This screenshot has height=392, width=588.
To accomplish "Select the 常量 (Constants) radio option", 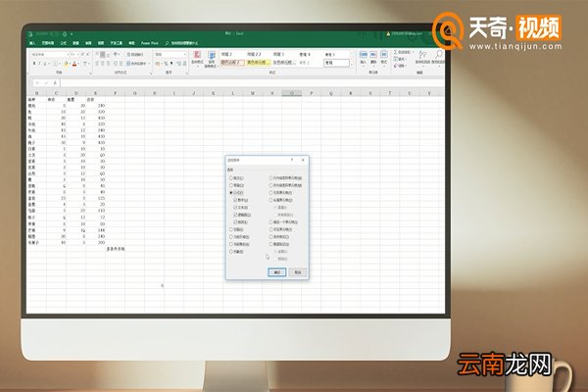I will (x=230, y=185).
